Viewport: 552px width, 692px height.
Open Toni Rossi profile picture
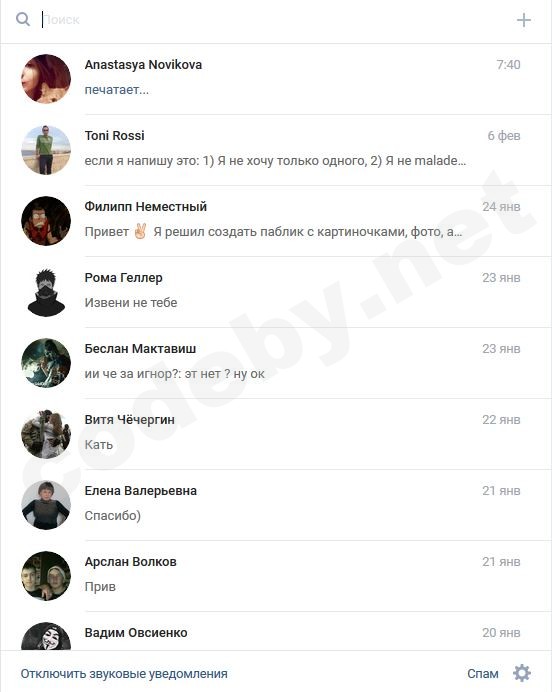(46, 150)
